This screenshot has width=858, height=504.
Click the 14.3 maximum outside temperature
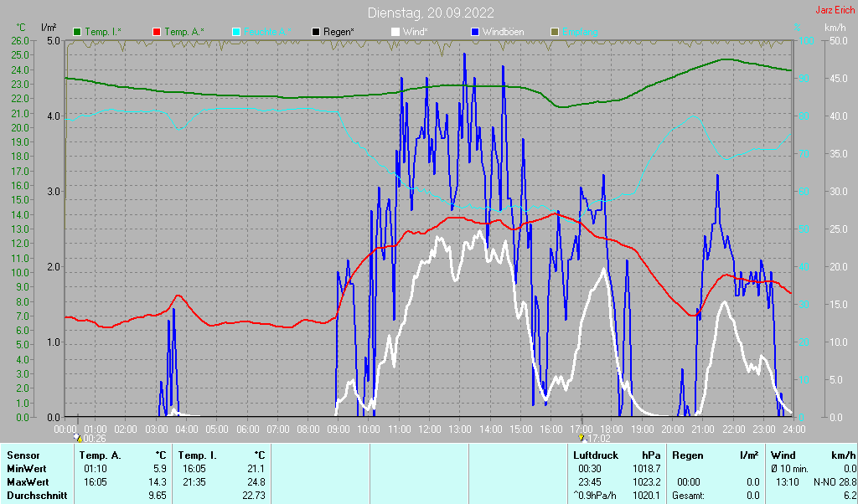pos(158,483)
